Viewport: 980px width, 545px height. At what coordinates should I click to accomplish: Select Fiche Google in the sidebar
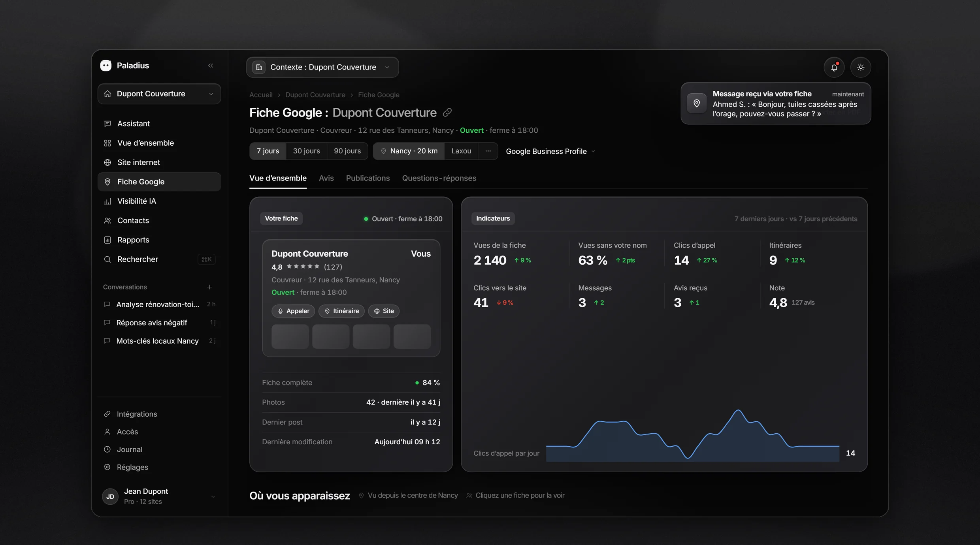tap(159, 182)
